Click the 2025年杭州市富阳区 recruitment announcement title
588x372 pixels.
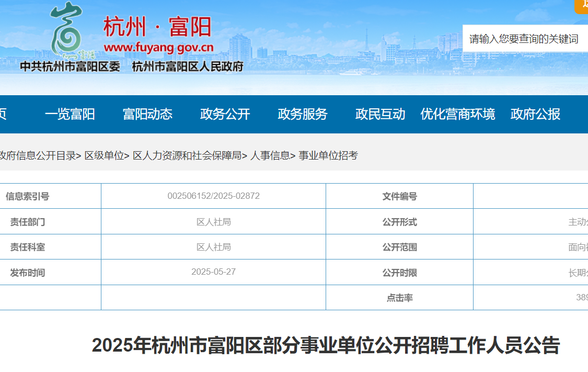[326, 345]
